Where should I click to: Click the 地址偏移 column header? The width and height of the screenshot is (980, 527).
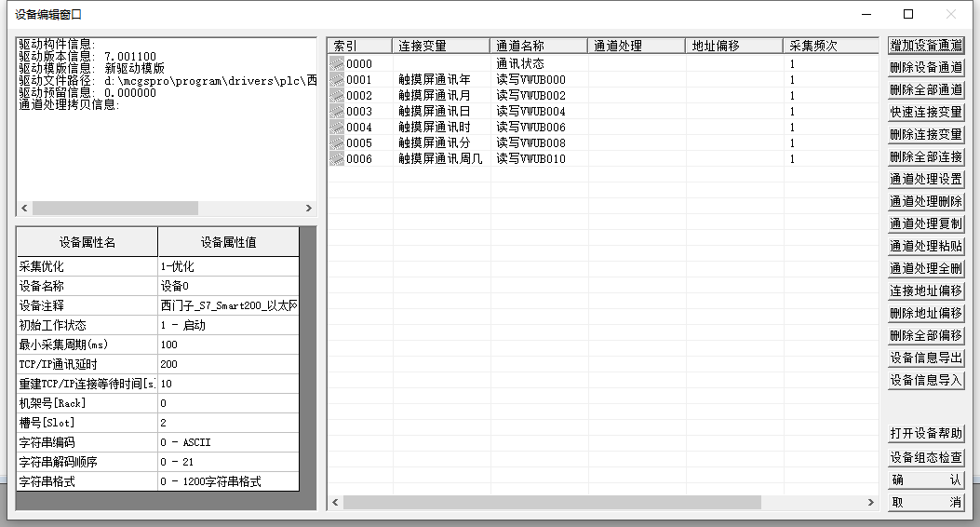coord(734,46)
